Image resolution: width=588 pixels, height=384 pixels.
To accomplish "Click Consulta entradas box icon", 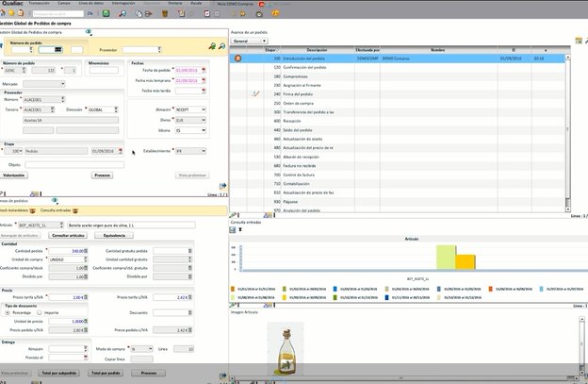I will tap(75, 211).
